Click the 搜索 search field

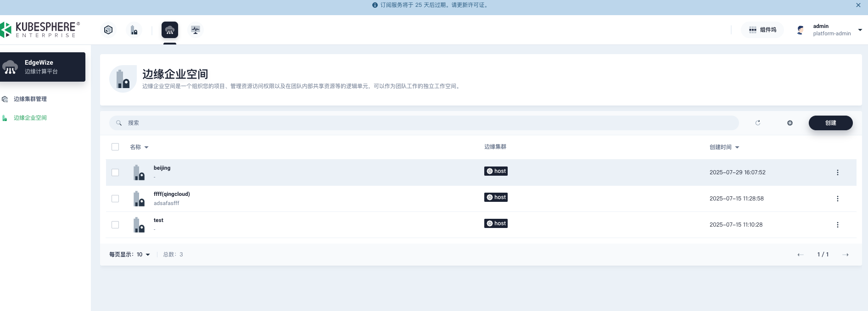[x=422, y=123]
